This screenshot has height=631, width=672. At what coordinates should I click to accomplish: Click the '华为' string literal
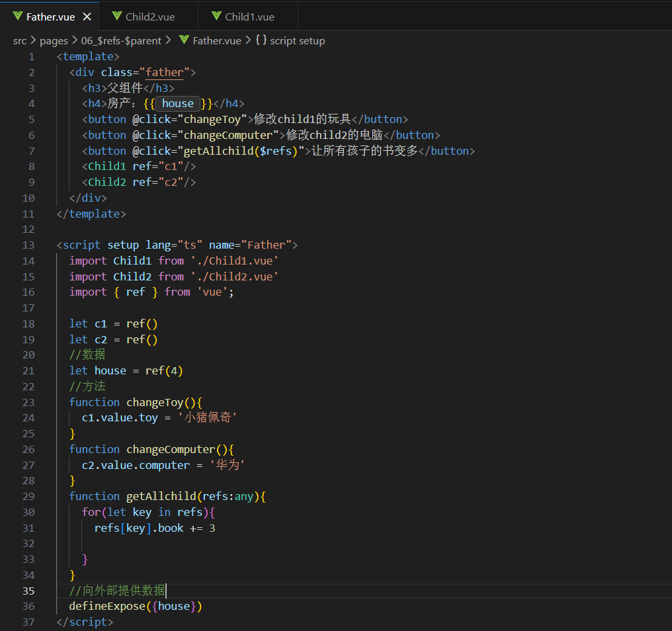[x=227, y=465]
